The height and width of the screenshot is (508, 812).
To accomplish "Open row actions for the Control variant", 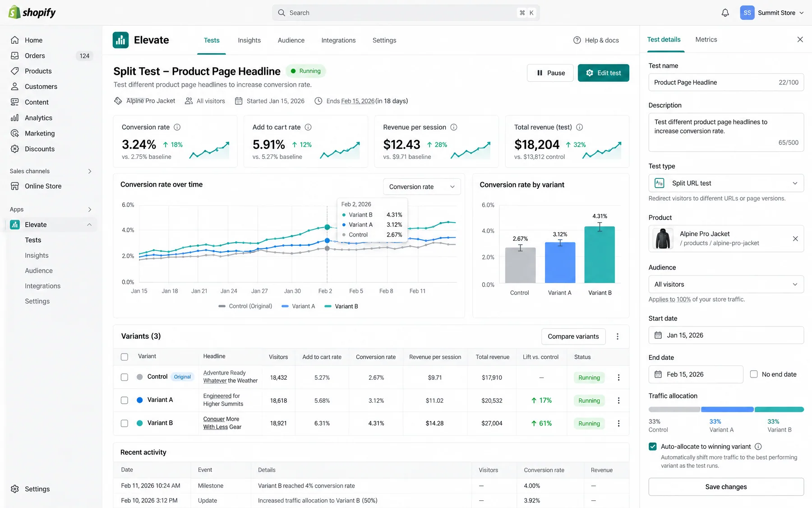I will click(x=618, y=378).
